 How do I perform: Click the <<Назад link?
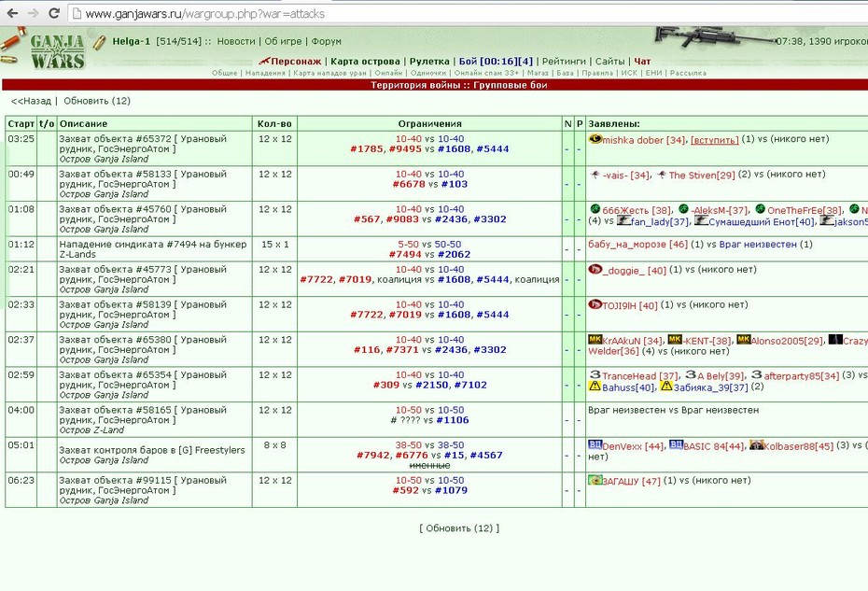tap(31, 101)
